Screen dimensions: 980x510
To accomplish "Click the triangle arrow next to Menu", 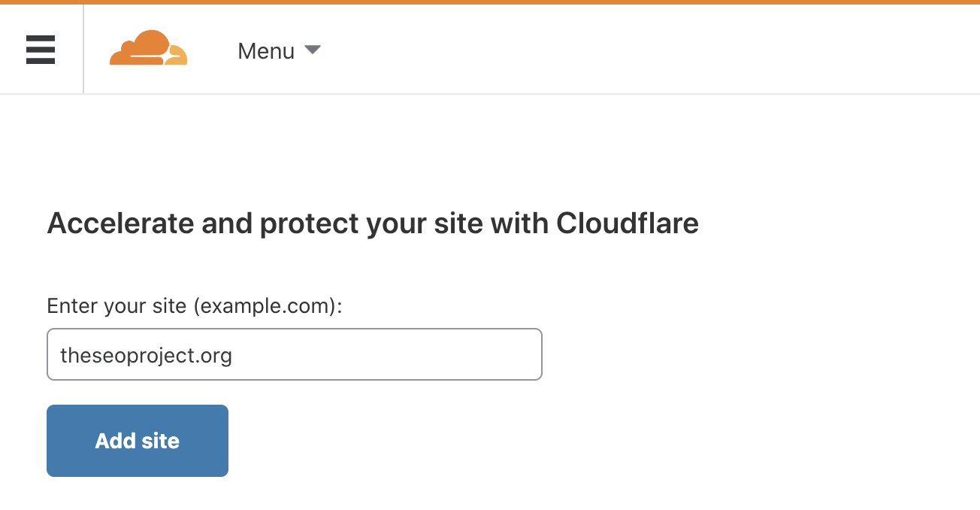I will click(313, 51).
